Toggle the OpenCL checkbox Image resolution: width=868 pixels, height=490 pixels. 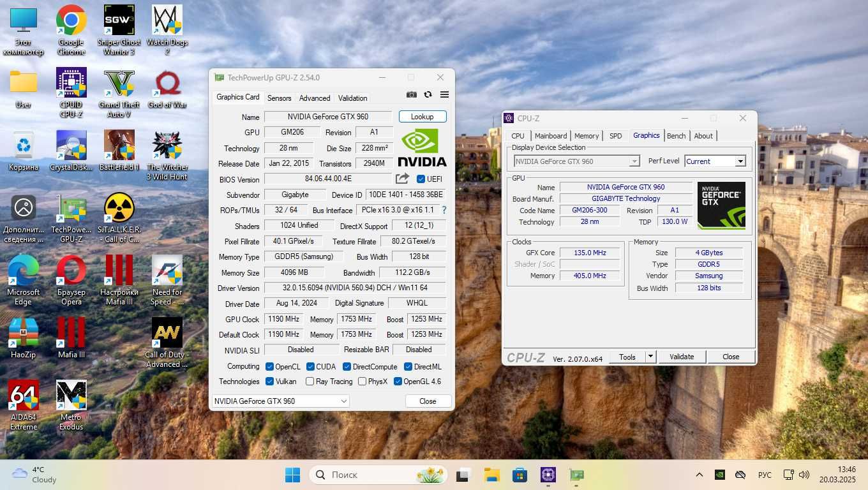(x=270, y=367)
